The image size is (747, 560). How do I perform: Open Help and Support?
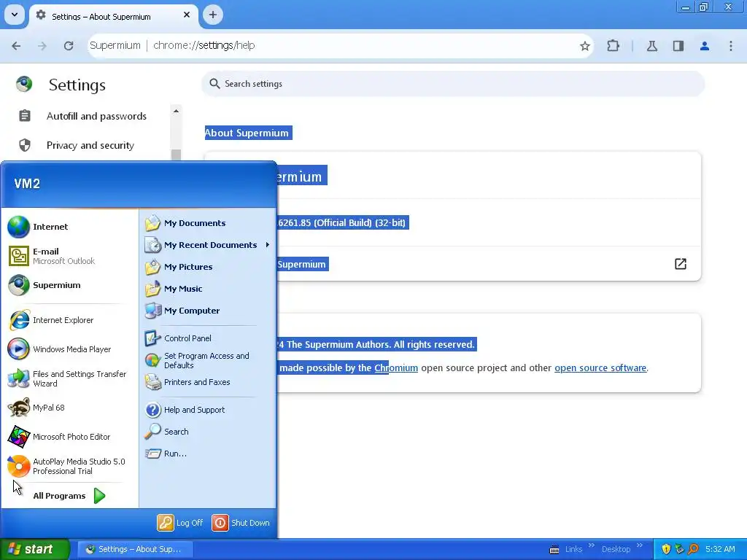[x=185, y=410]
